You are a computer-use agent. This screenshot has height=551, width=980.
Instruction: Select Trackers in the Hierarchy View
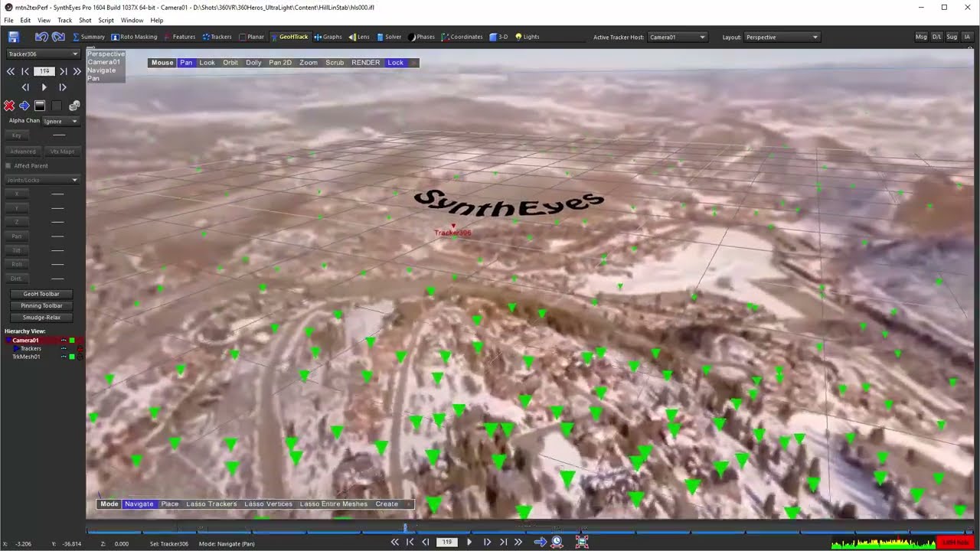click(x=31, y=349)
